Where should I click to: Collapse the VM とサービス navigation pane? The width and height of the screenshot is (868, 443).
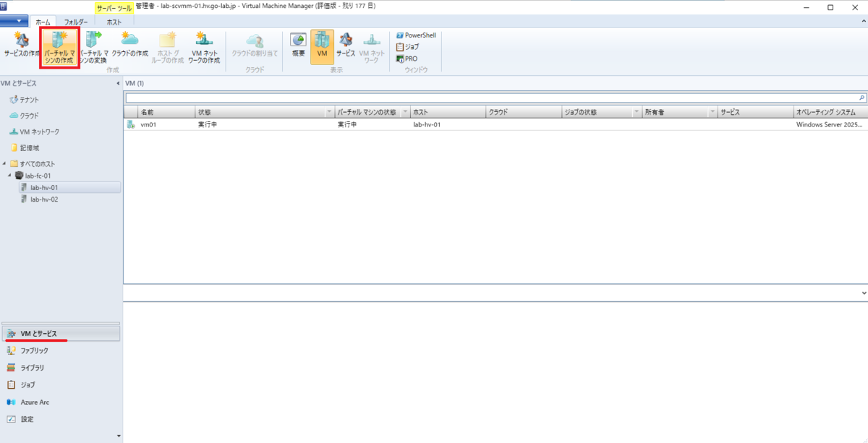118,83
